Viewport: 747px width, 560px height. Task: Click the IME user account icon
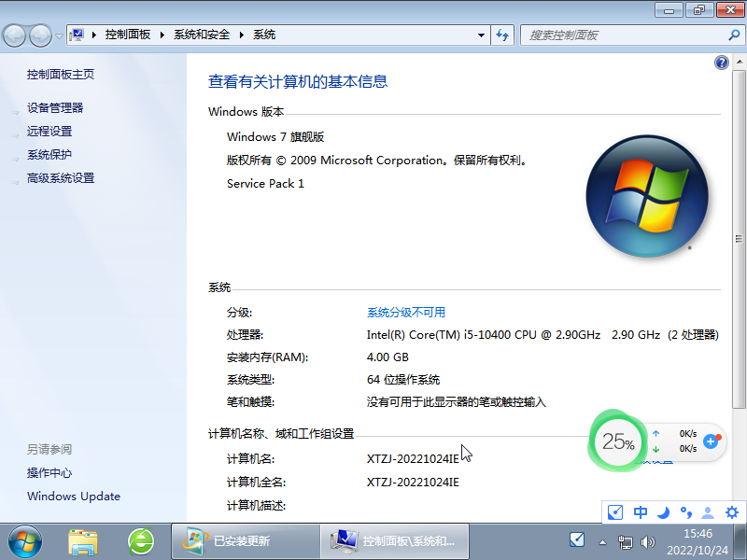click(709, 512)
